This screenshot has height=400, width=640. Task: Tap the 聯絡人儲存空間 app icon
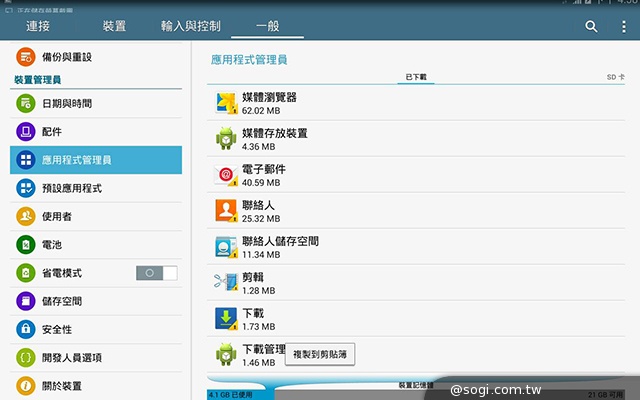click(x=226, y=247)
